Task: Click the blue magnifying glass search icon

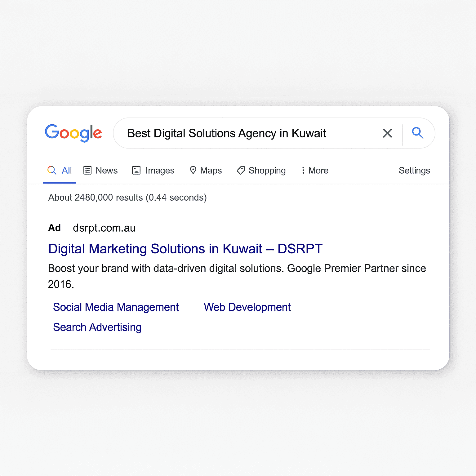Action: (418, 133)
